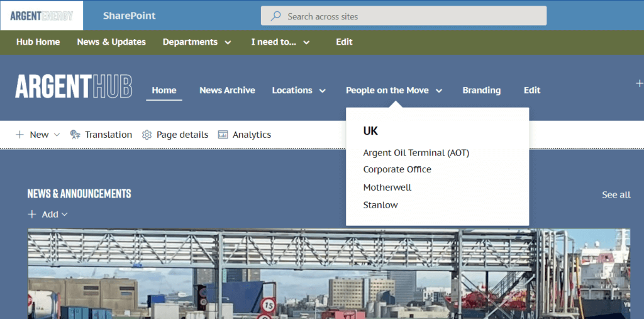Viewport: 644px width, 319px height.
Task: Expand the Locations menu chevron
Action: click(323, 91)
